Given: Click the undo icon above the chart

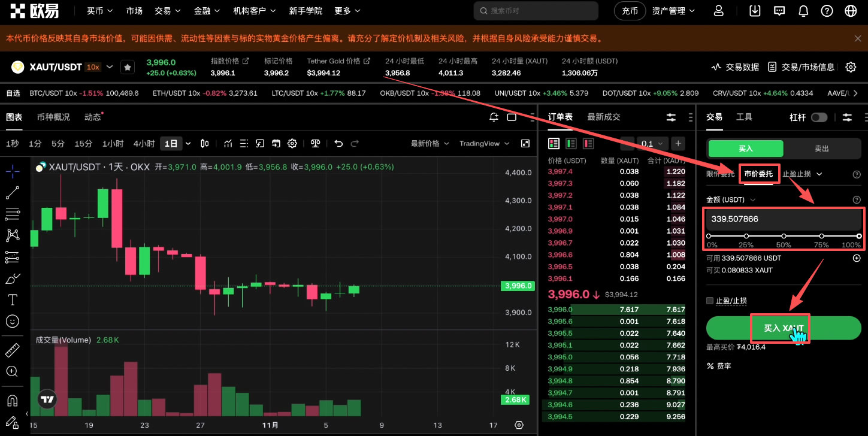Looking at the screenshot, I should click(x=338, y=143).
